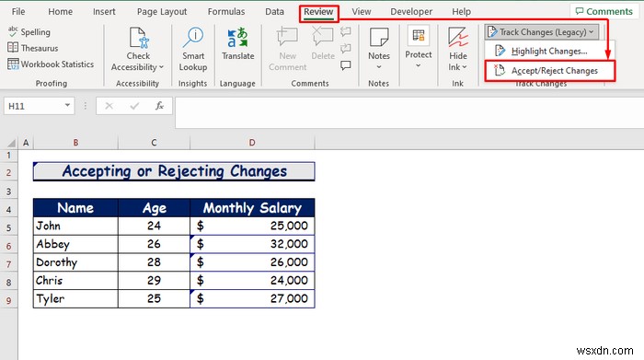Click the Comments button at top right

coord(604,11)
